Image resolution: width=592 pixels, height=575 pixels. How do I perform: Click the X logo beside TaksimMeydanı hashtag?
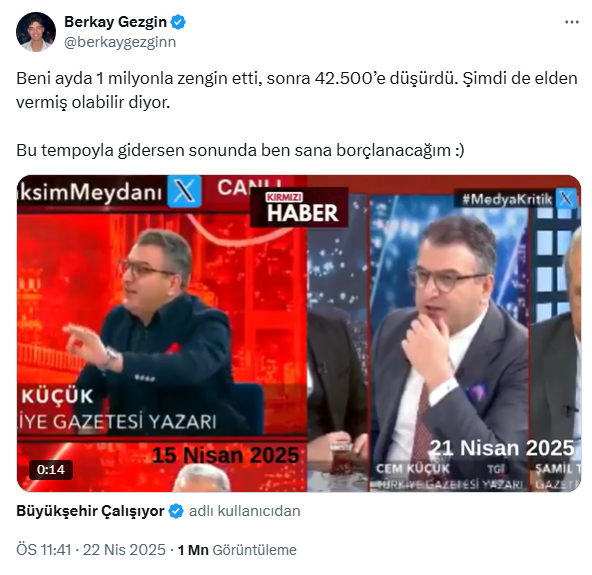(x=184, y=191)
